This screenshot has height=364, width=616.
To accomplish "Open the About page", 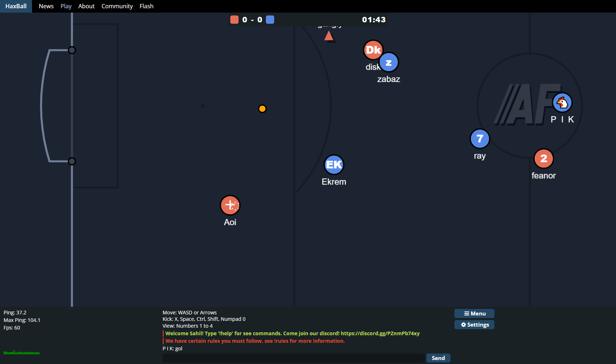I will pyautogui.click(x=86, y=6).
